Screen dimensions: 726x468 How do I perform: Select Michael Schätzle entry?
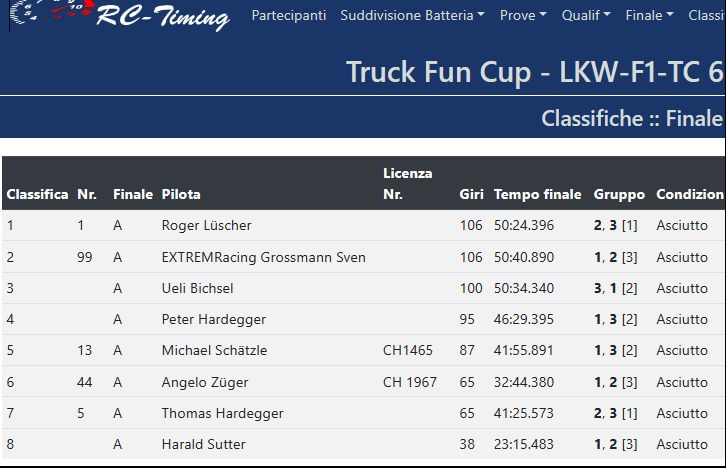tap(214, 351)
